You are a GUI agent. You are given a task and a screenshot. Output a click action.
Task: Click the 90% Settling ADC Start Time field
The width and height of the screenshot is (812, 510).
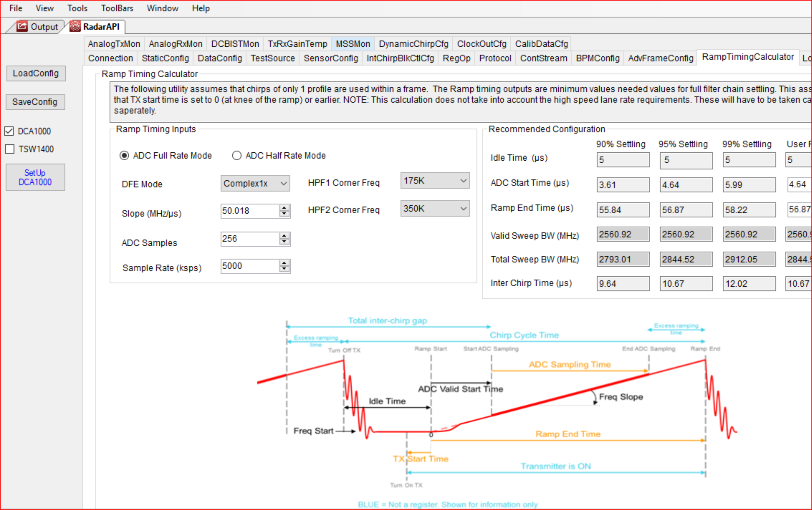click(x=623, y=185)
